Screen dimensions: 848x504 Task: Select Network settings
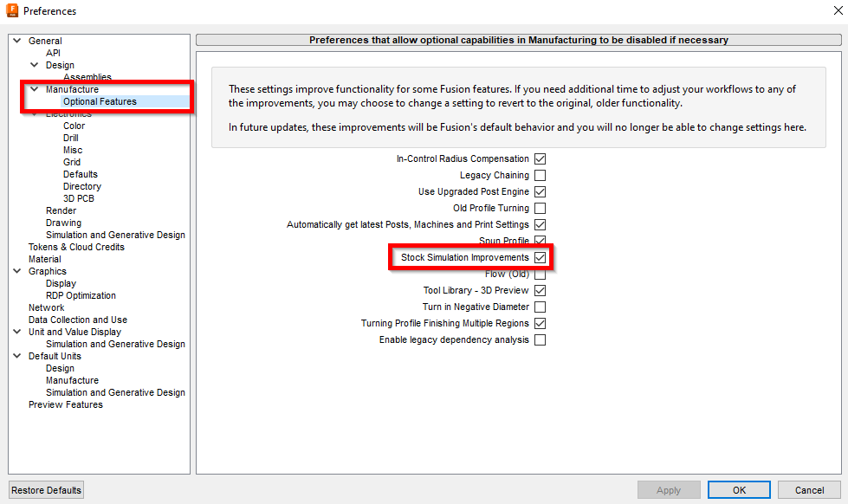point(46,307)
